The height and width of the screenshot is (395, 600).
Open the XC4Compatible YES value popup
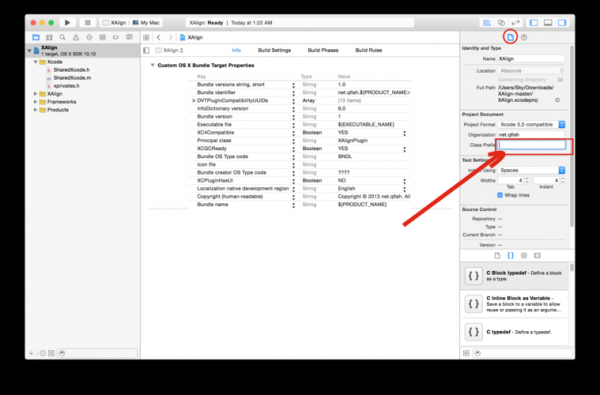click(x=404, y=133)
